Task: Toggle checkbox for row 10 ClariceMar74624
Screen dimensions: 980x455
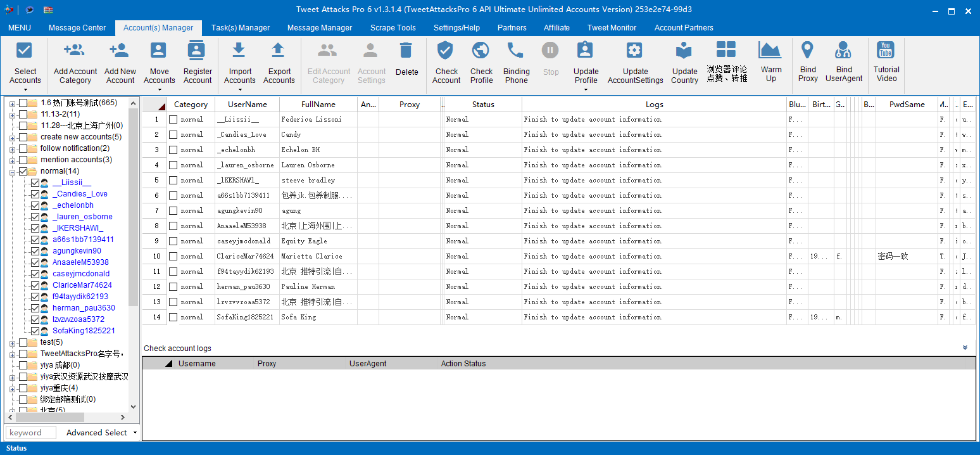Action: pyautogui.click(x=173, y=256)
